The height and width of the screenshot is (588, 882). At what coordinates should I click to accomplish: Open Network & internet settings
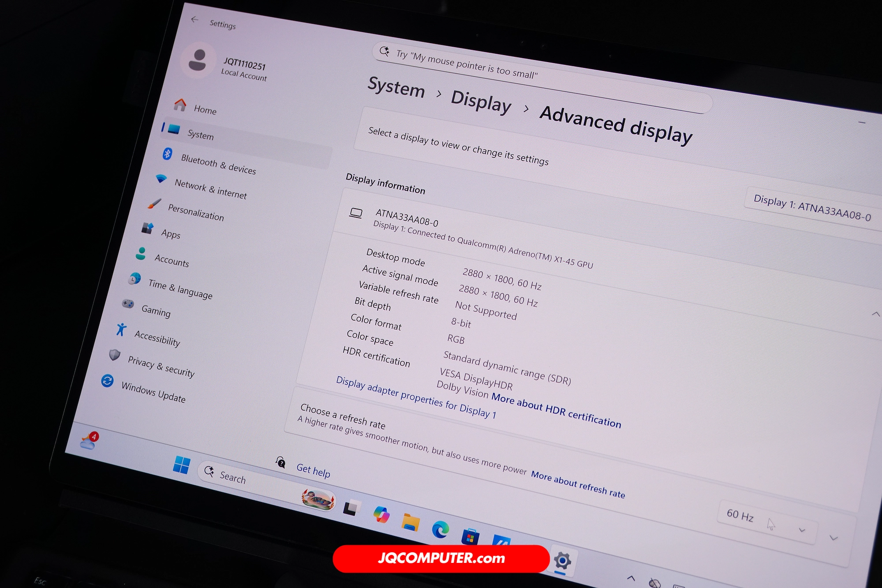pos(210,189)
